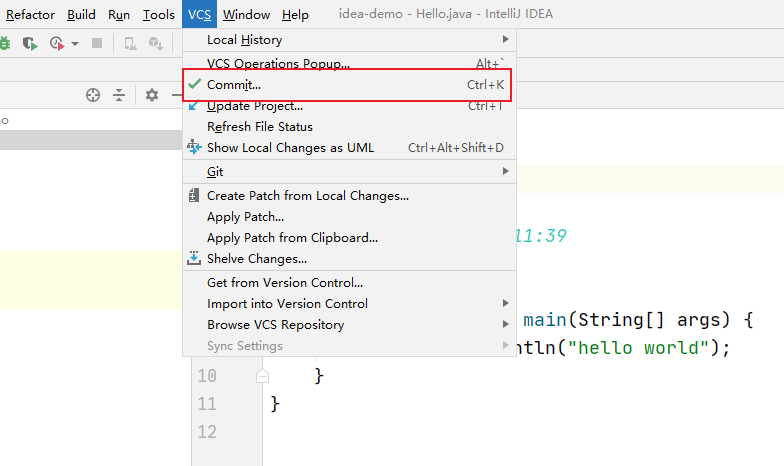Select Commit... from VCS menu
This screenshot has width=784, height=466.
234,85
